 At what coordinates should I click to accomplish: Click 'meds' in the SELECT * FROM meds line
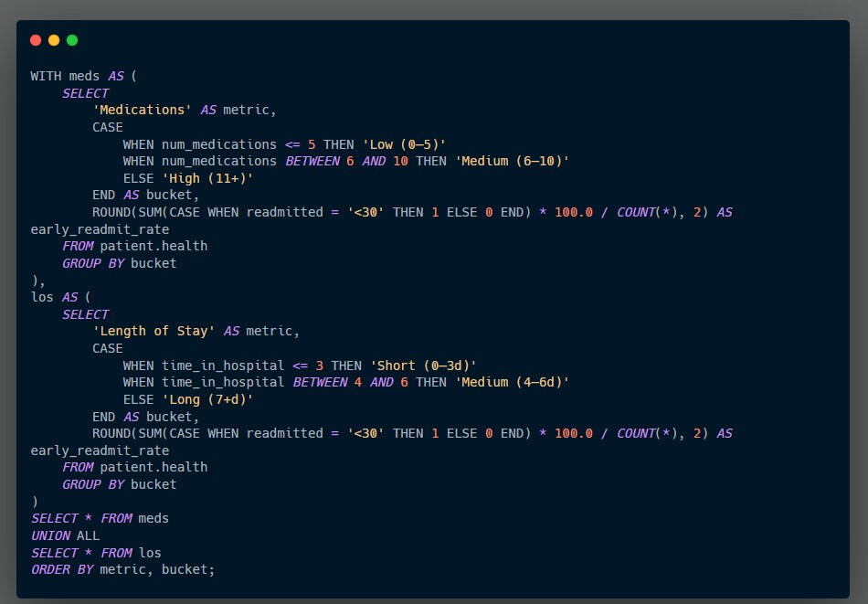[153, 518]
